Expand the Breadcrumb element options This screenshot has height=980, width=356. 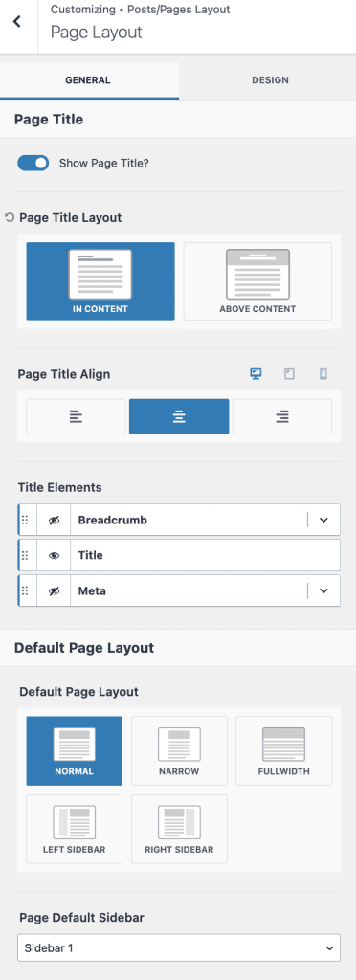[x=323, y=520]
